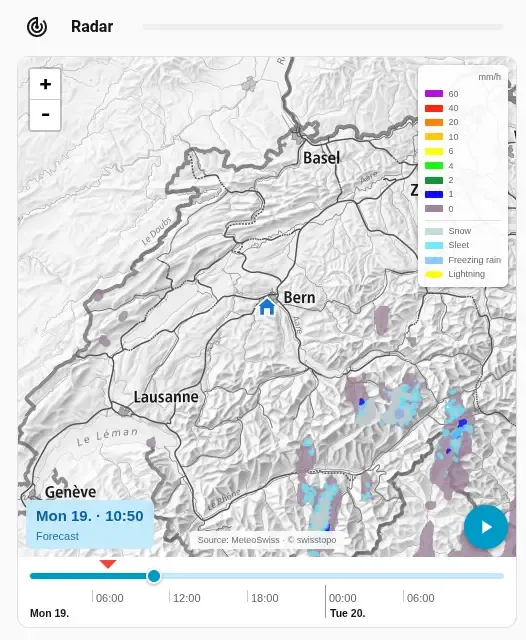Zoom in on the radar map
The width and height of the screenshot is (526, 640).
[45, 84]
